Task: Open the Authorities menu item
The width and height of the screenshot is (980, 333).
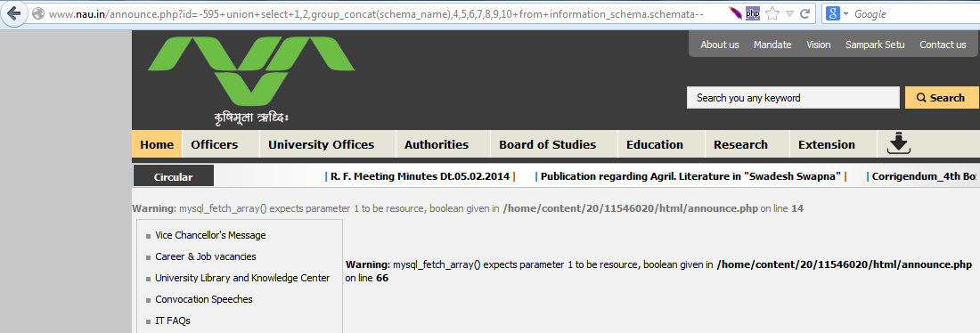Action: click(437, 144)
